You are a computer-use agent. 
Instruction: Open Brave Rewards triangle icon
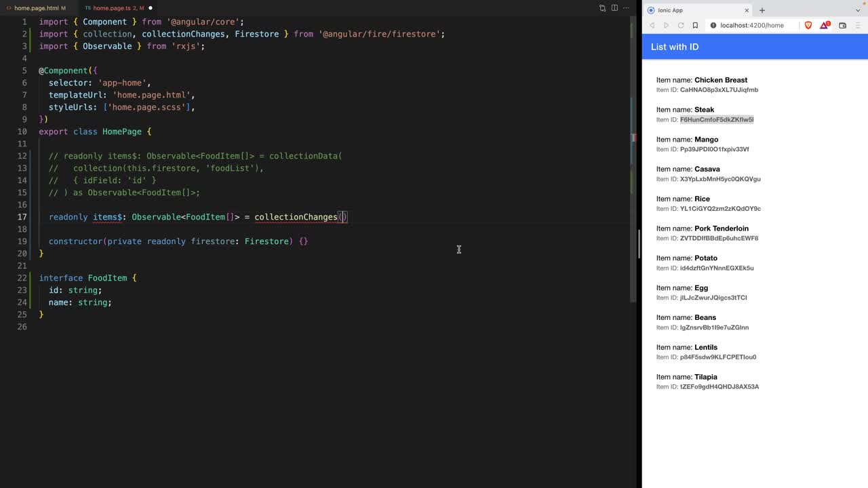825,25
